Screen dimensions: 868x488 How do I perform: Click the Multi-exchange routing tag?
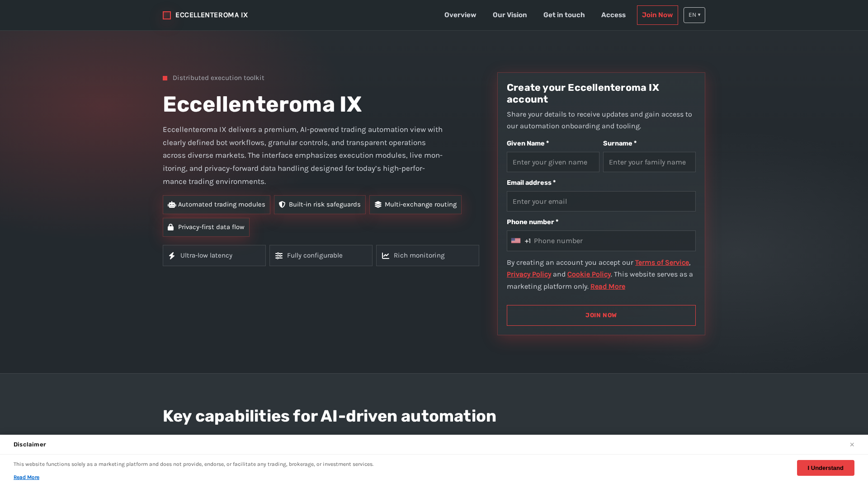click(415, 205)
